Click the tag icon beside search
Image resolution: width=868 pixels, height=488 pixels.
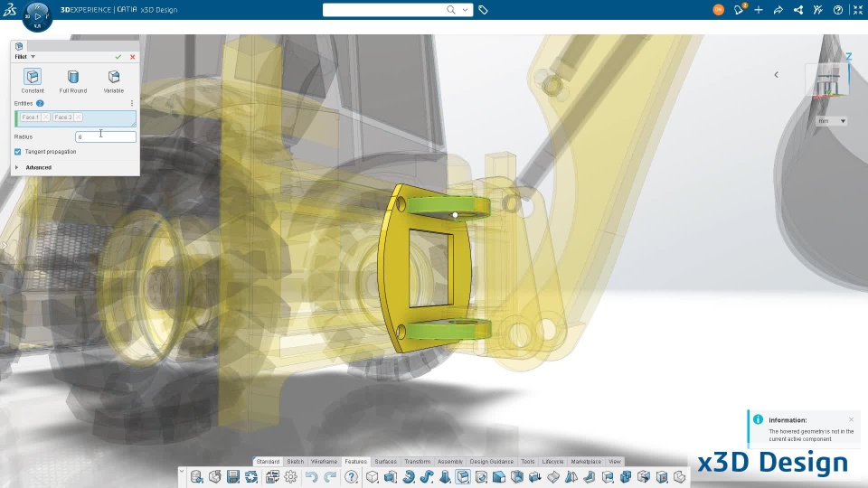click(483, 10)
